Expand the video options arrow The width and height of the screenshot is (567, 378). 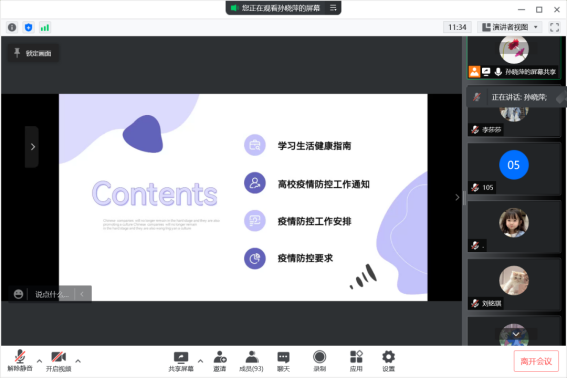coord(78,361)
